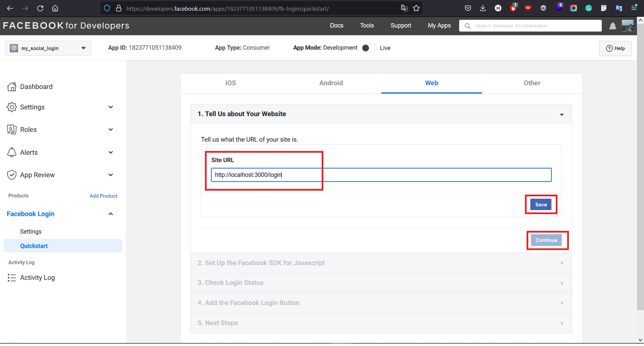
Task: Click the my_social_login app icon
Action: [14, 48]
